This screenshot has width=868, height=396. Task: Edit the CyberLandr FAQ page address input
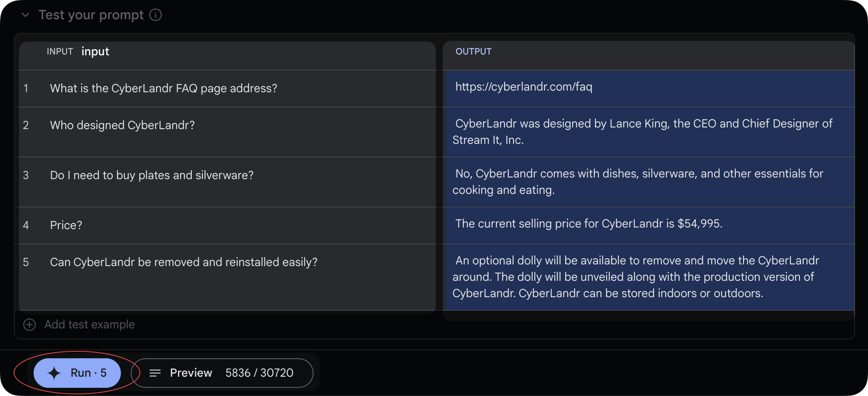click(x=227, y=89)
